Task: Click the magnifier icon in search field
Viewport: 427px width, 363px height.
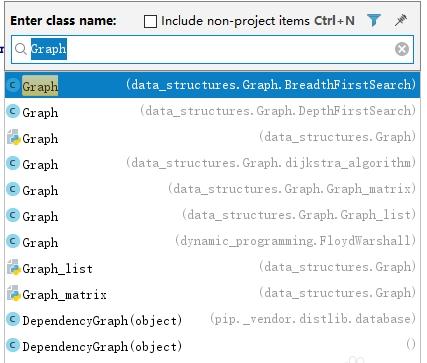Action: (21, 49)
